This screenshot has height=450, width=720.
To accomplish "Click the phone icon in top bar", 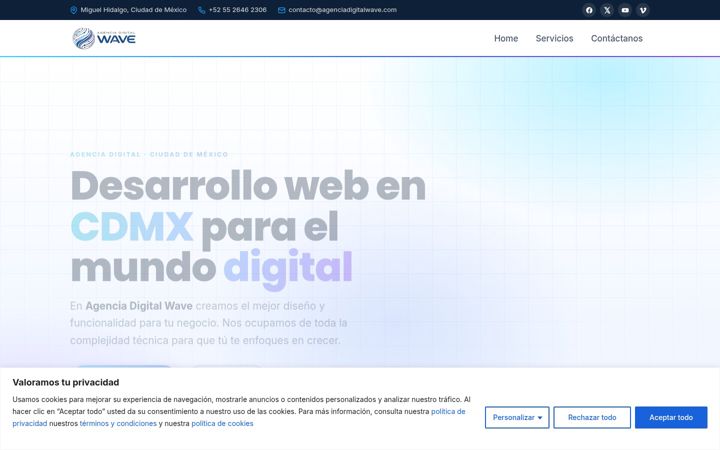I will tap(201, 10).
